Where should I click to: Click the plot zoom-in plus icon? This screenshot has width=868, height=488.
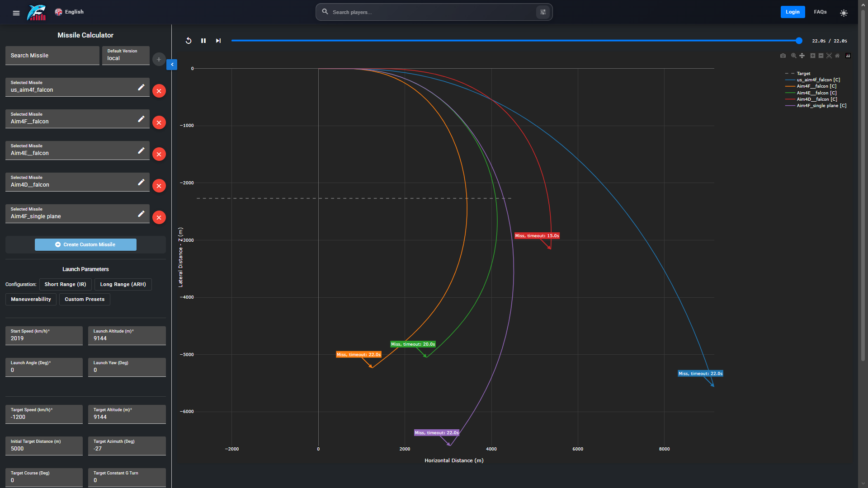pyautogui.click(x=812, y=56)
